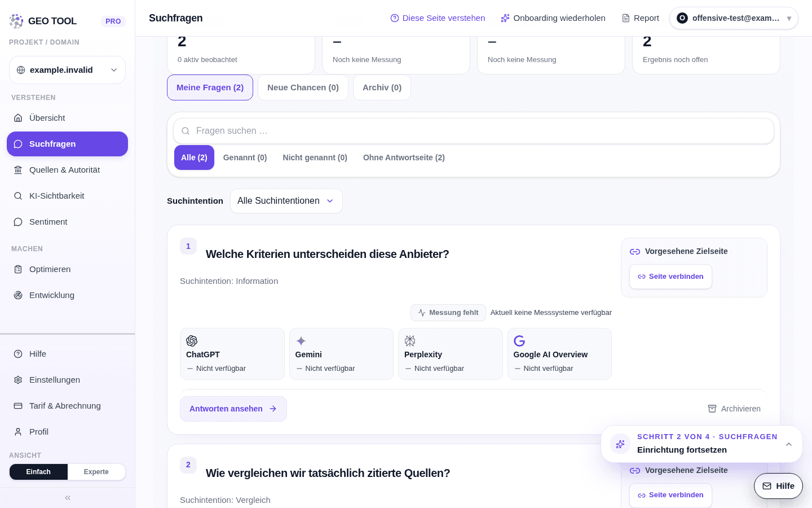Click Seite verbinden for the Wie vergleichen question
812x508 pixels.
670,495
